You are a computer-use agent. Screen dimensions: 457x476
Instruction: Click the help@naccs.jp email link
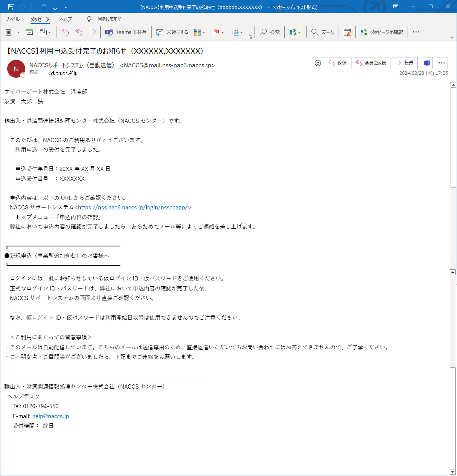51,416
